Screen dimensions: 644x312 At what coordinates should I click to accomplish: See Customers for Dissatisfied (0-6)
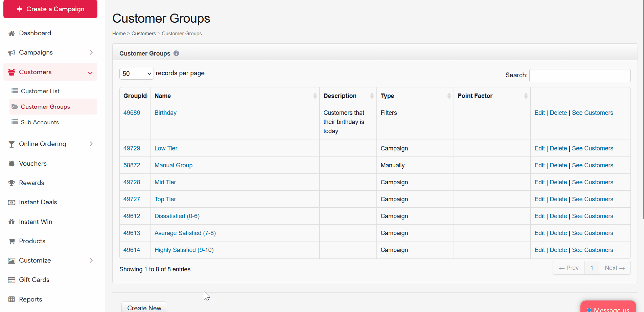(593, 216)
